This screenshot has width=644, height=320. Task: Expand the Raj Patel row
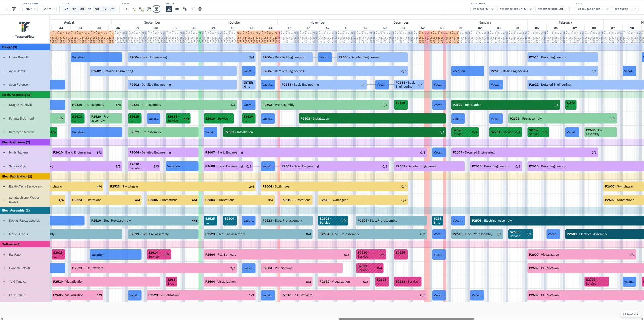pos(4,255)
